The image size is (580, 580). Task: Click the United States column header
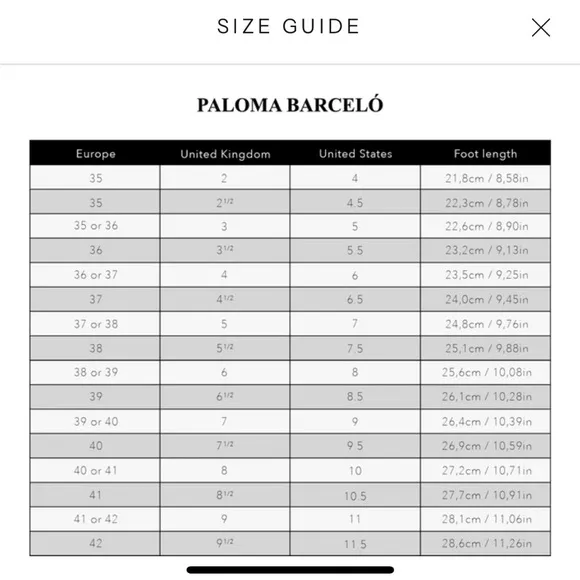tap(355, 154)
